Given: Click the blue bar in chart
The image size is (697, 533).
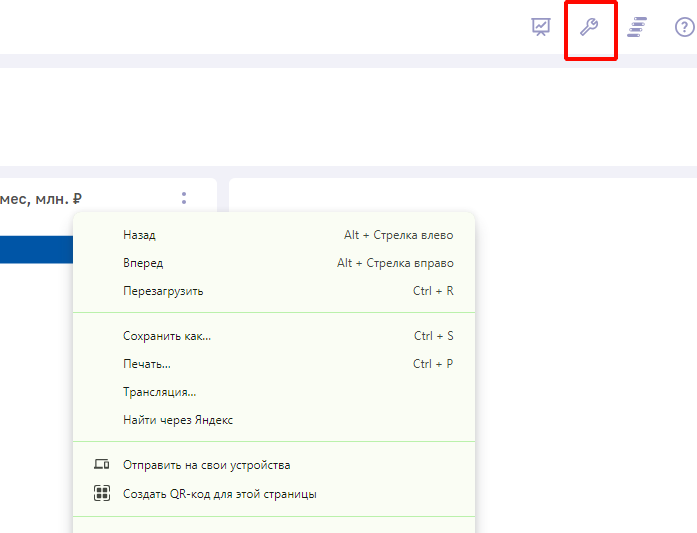Looking at the screenshot, I should [36, 249].
